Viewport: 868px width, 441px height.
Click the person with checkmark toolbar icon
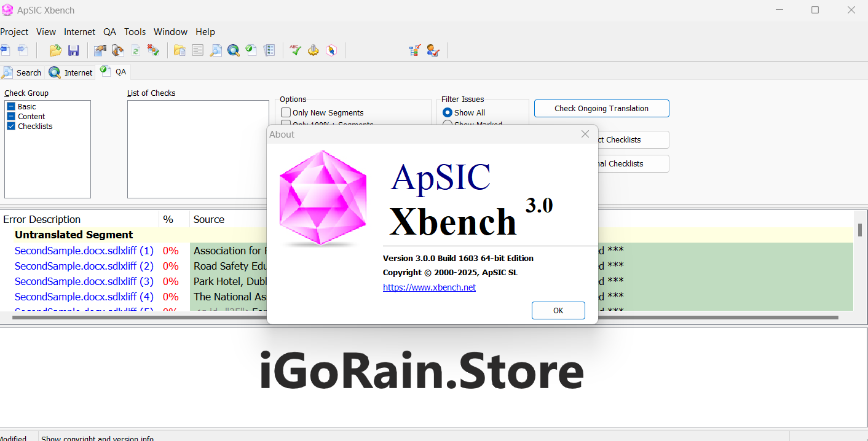(x=433, y=50)
